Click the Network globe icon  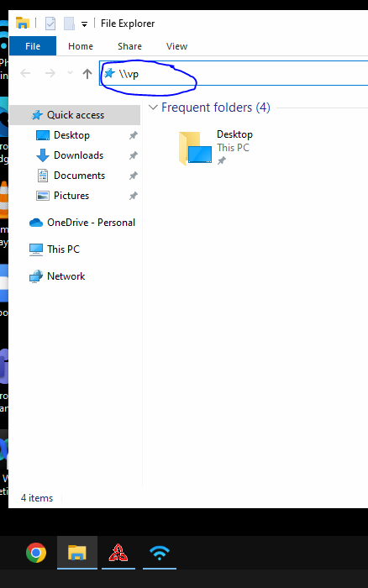pyautogui.click(x=36, y=276)
